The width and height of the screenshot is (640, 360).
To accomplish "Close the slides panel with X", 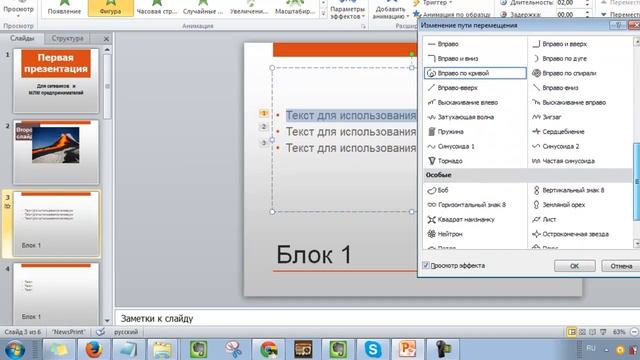I will [x=106, y=39].
